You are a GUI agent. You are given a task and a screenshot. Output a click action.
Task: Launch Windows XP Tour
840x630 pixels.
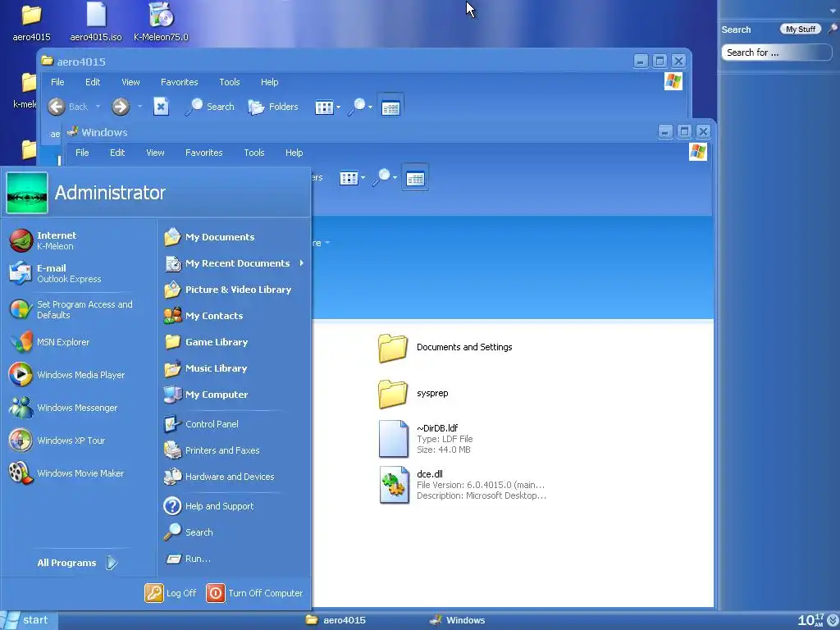(x=57, y=441)
